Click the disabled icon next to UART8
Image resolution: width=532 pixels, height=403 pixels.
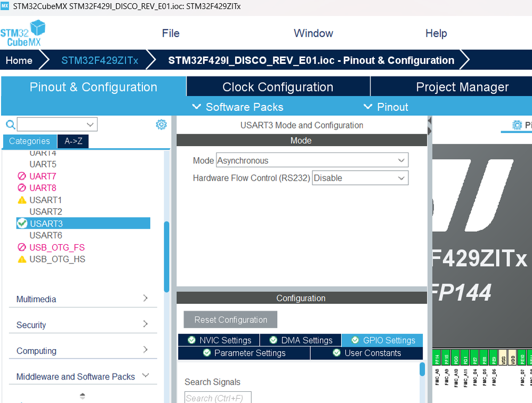coord(22,188)
